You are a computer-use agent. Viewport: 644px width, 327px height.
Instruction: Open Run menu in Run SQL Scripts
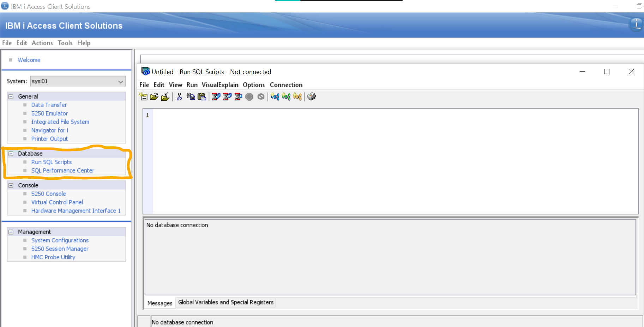[192, 85]
